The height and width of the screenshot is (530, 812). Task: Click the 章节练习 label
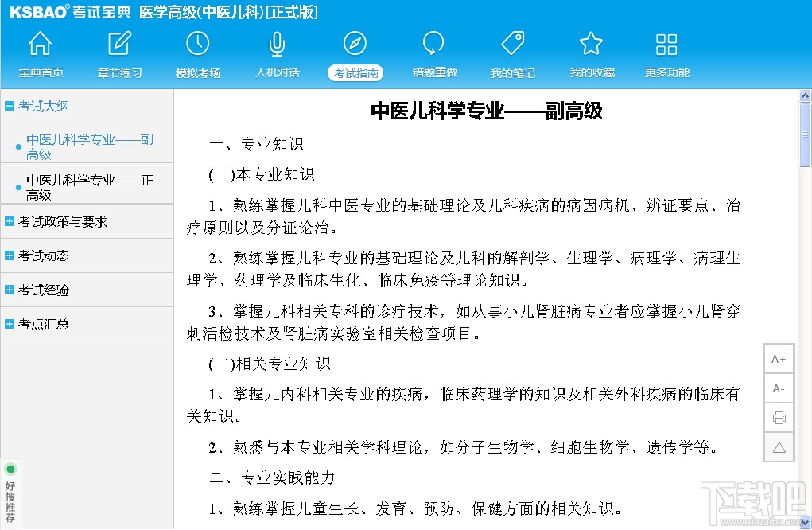(119, 72)
